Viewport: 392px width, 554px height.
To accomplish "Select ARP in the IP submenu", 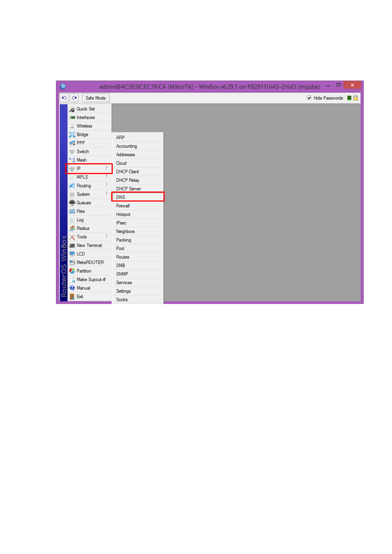I will pyautogui.click(x=138, y=138).
